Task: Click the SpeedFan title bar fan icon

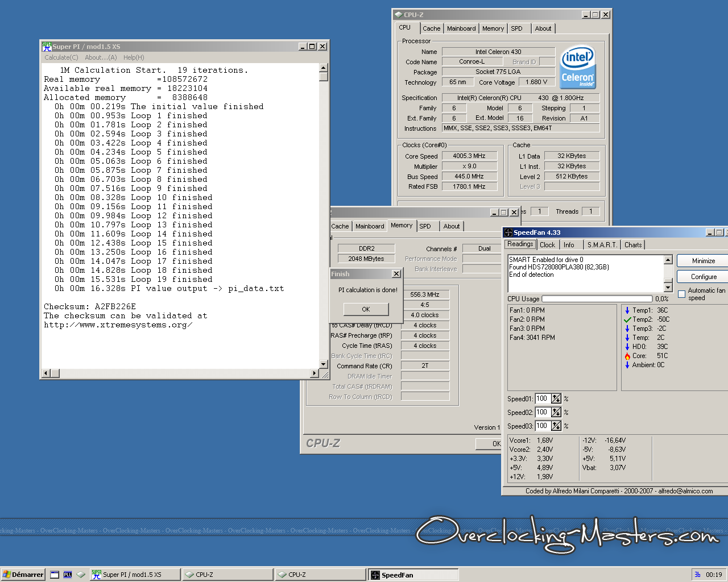Action: 508,232
